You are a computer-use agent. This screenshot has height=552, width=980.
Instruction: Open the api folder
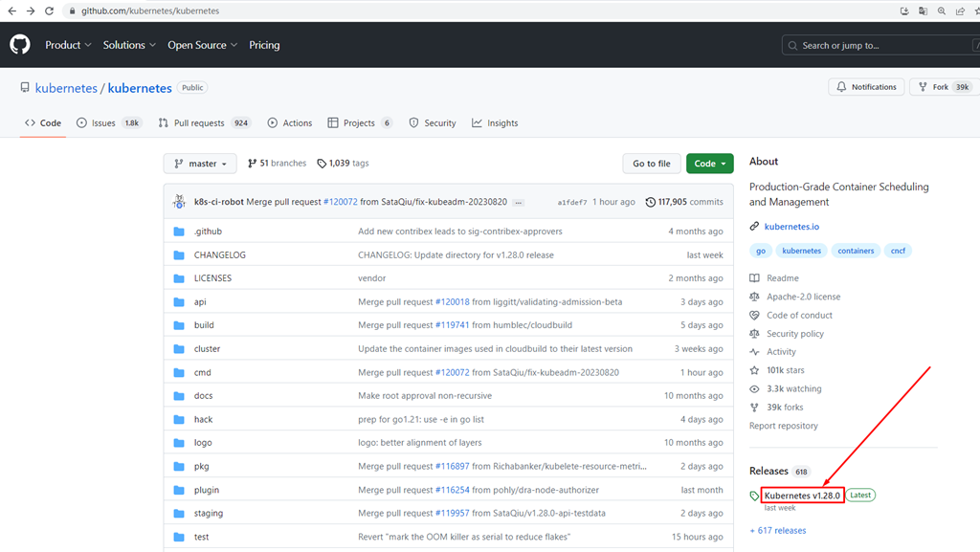tap(200, 301)
